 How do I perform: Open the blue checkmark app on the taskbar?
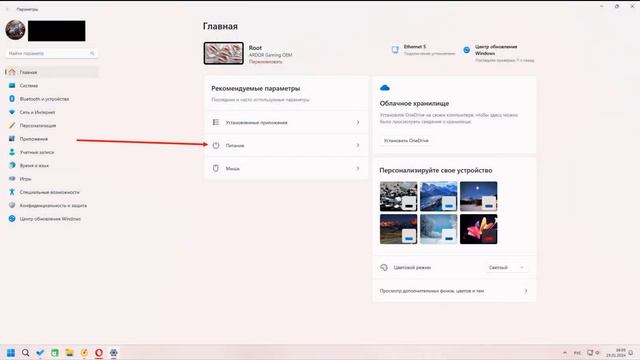[x=40, y=353]
